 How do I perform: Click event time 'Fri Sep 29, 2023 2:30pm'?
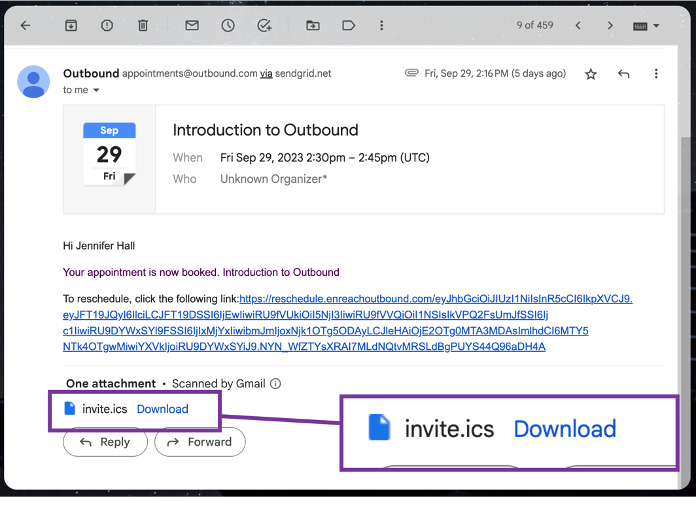tap(283, 158)
